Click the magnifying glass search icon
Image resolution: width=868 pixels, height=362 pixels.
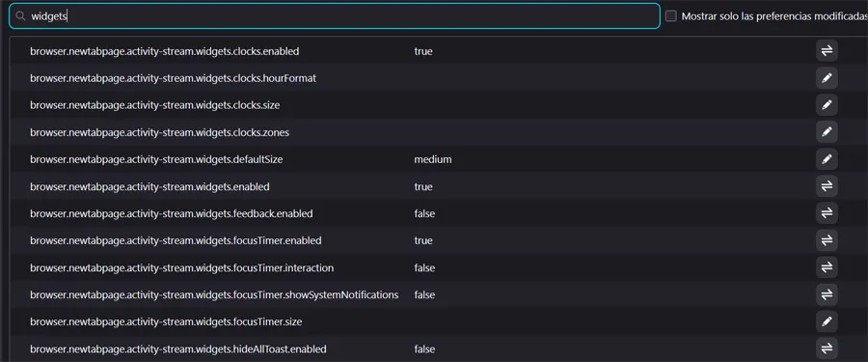click(x=20, y=16)
